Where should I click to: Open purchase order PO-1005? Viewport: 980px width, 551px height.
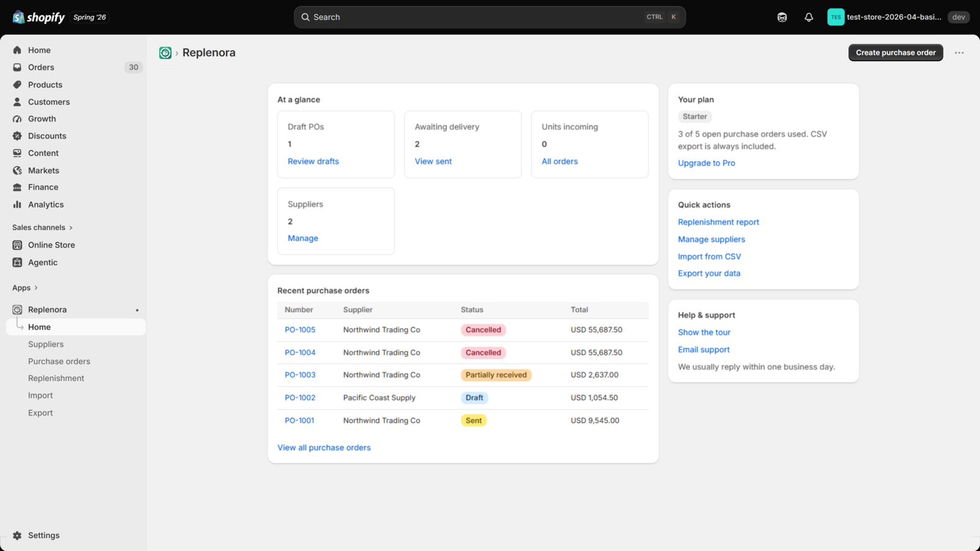click(x=300, y=330)
